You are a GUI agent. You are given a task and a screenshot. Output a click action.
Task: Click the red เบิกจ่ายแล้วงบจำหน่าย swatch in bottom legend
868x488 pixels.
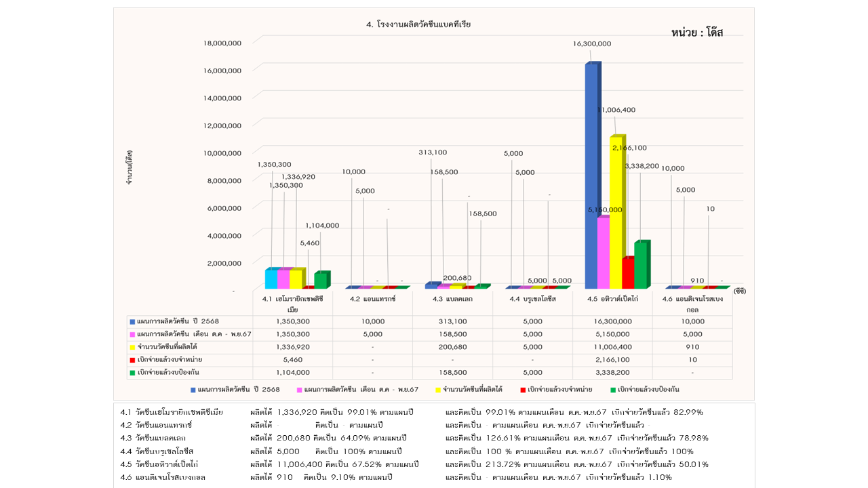click(523, 390)
